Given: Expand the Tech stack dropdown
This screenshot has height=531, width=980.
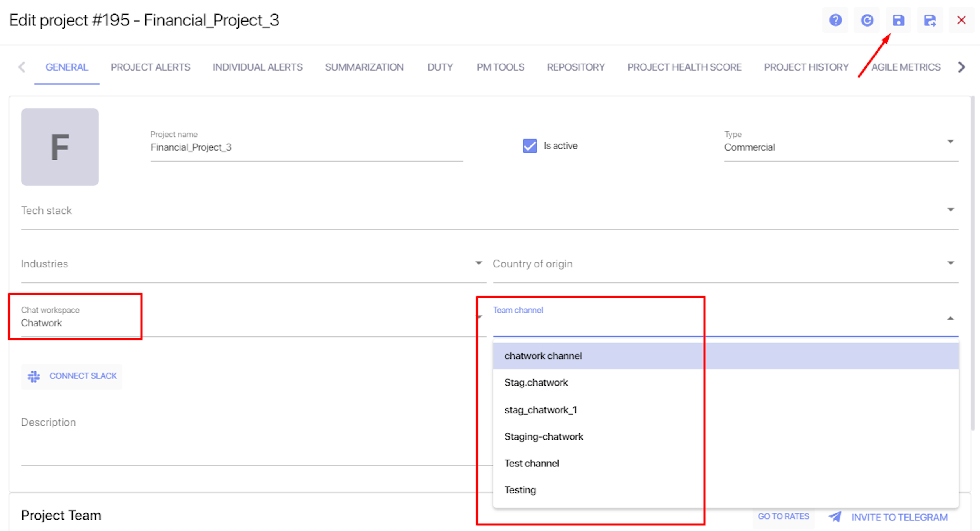Looking at the screenshot, I should 490,211.
